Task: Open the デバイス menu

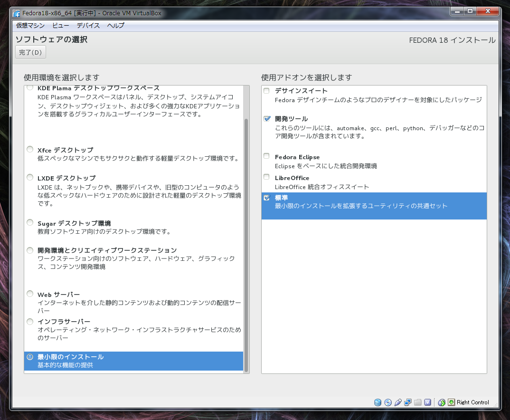Action: 88,25
